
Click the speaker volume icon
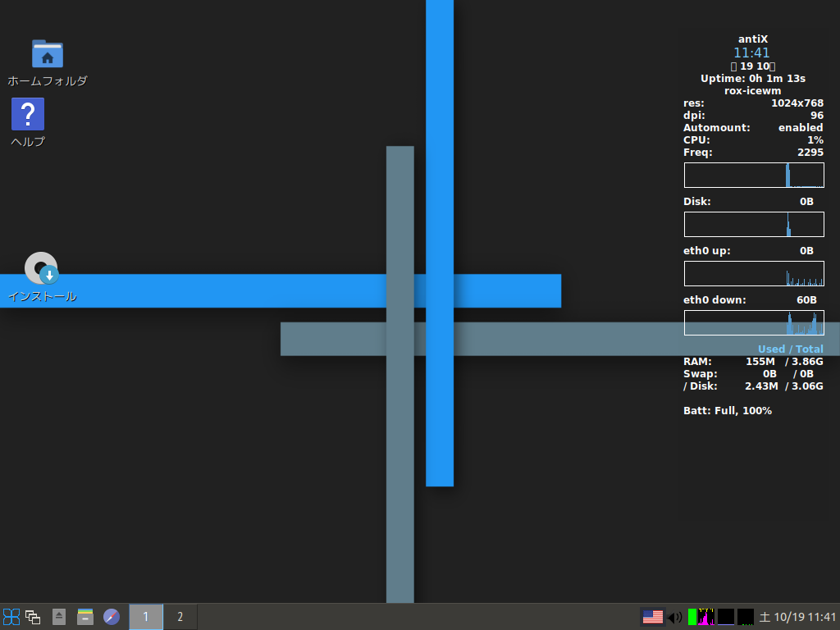[x=675, y=617]
